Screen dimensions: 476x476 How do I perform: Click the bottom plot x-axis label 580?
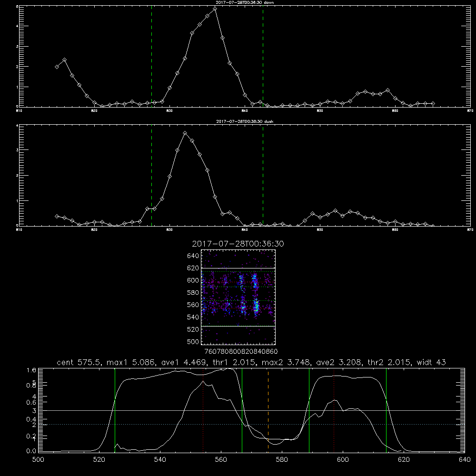pyautogui.click(x=282, y=459)
